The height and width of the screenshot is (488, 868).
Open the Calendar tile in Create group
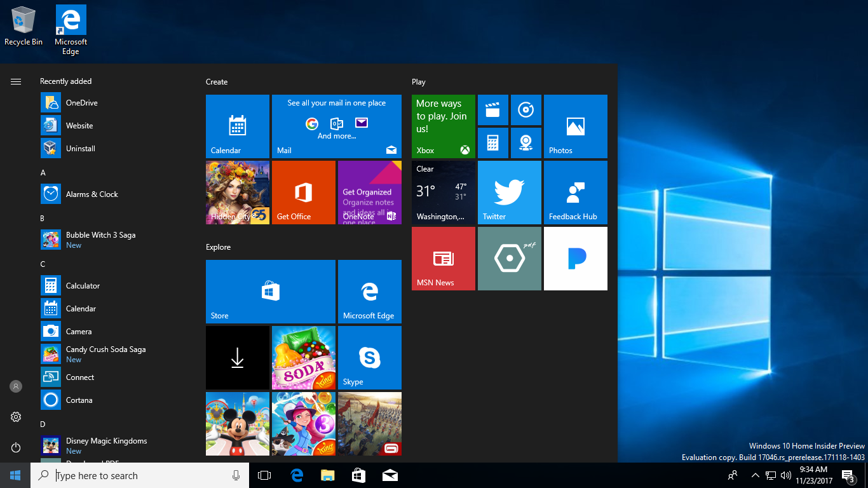(238, 126)
